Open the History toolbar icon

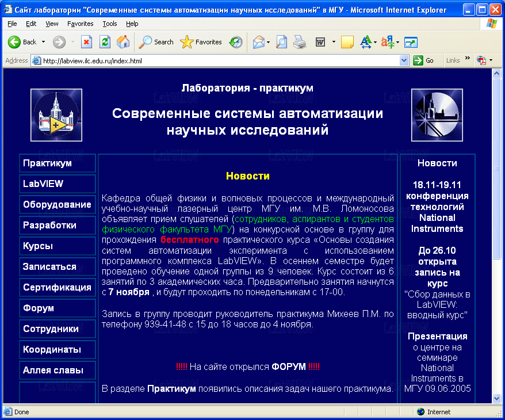point(236,42)
